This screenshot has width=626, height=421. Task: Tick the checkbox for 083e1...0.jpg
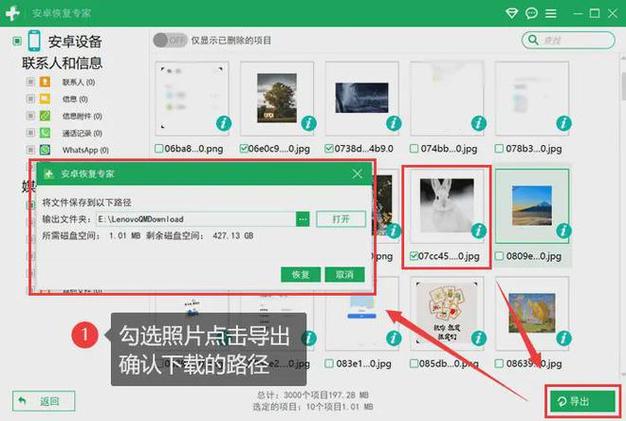[329, 364]
